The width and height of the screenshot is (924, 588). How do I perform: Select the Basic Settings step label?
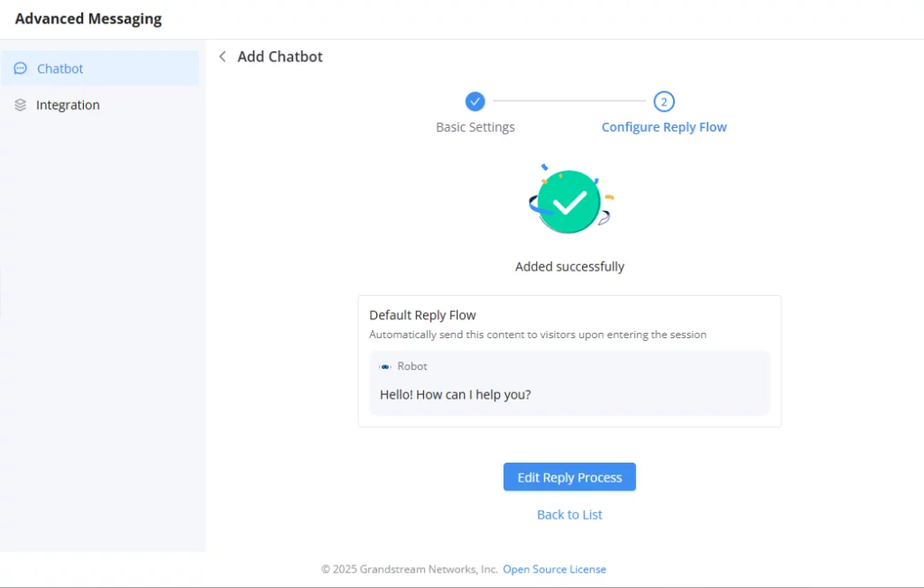point(475,127)
